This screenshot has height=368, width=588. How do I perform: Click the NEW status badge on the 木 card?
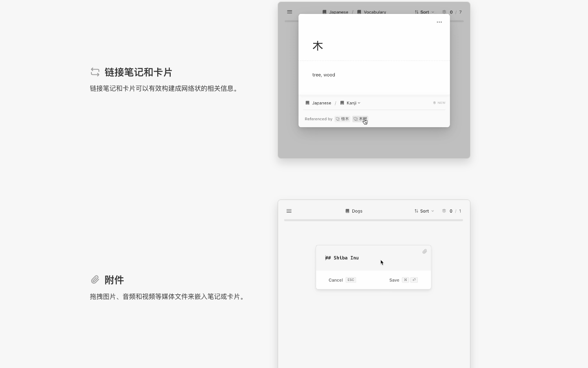(439, 103)
